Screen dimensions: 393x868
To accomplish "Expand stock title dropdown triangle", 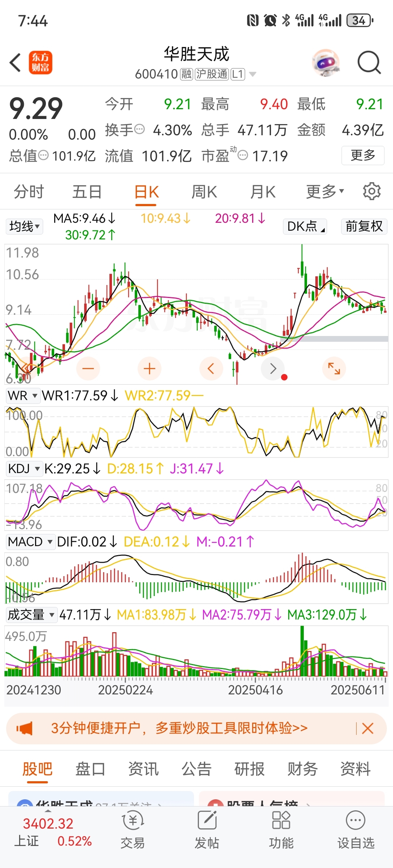I will pos(253,75).
